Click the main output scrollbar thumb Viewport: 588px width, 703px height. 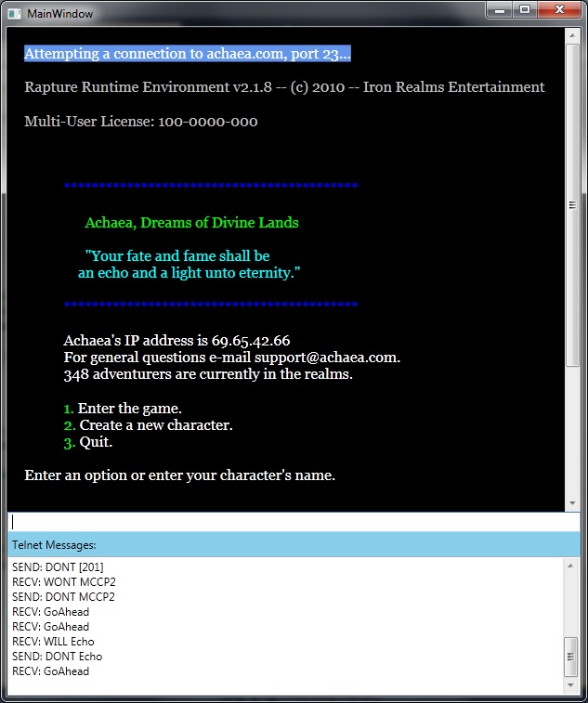[x=572, y=205]
